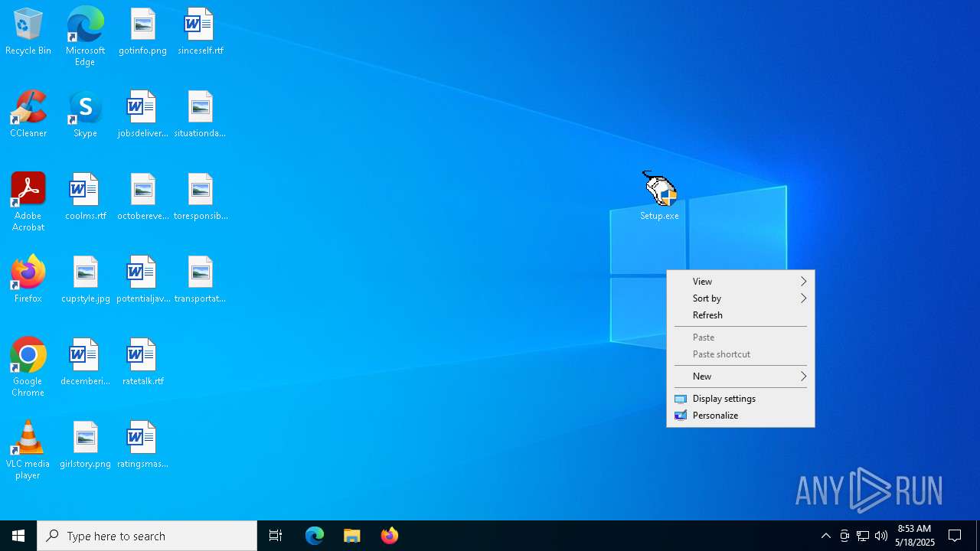The width and height of the screenshot is (980, 551).
Task: Choose Refresh in the context menu
Action: click(x=740, y=315)
